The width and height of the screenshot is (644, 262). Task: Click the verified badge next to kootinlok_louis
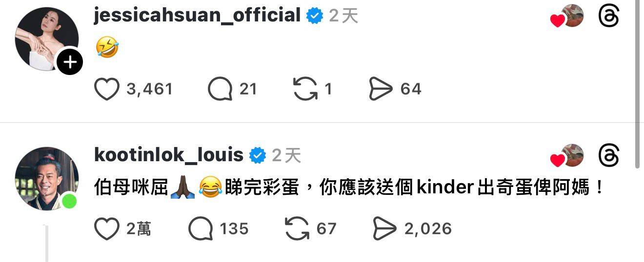click(258, 156)
